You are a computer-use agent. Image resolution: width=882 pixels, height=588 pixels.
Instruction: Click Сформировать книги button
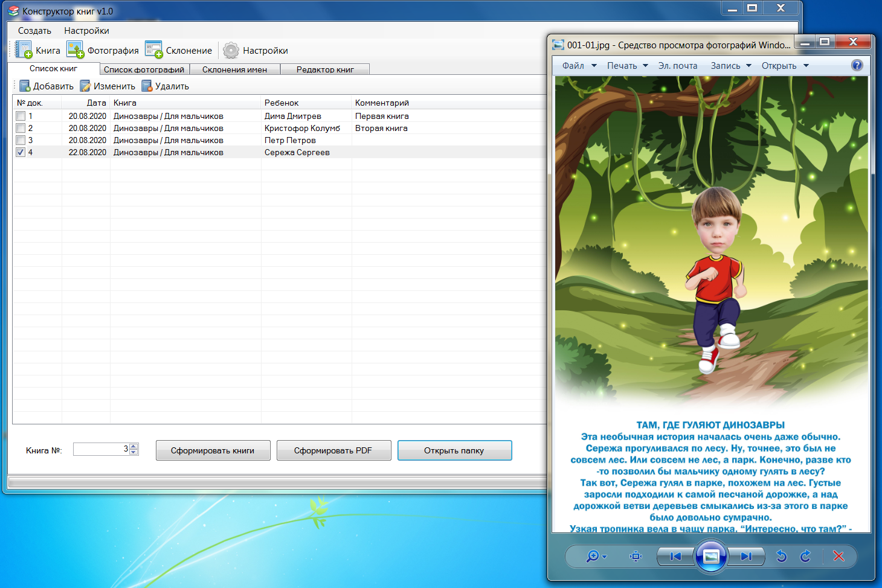point(213,450)
